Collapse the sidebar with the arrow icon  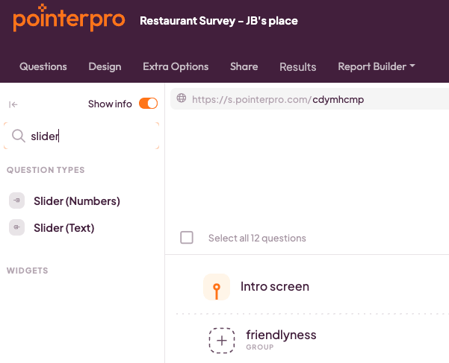13,105
